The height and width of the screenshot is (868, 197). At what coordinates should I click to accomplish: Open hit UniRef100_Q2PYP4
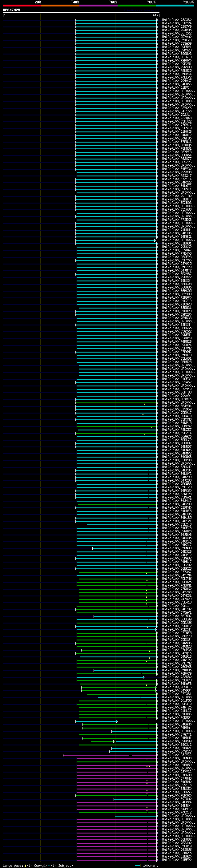(x=176, y=23)
